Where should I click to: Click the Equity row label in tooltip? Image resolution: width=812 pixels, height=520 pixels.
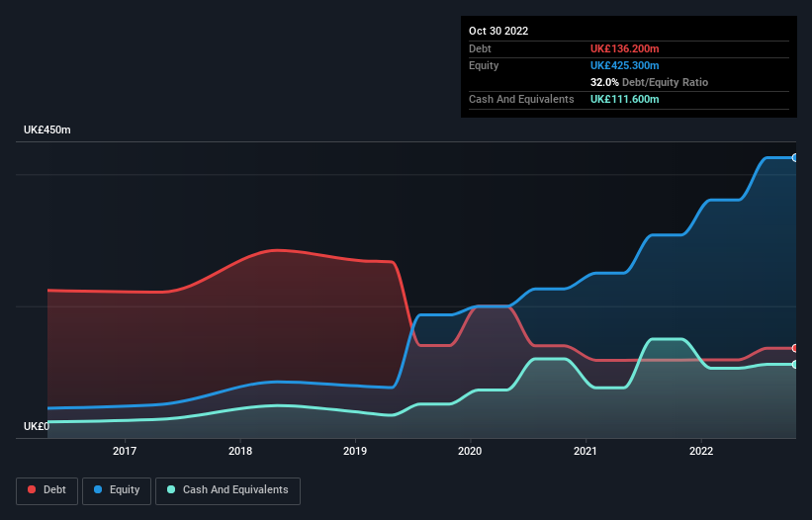[484, 65]
